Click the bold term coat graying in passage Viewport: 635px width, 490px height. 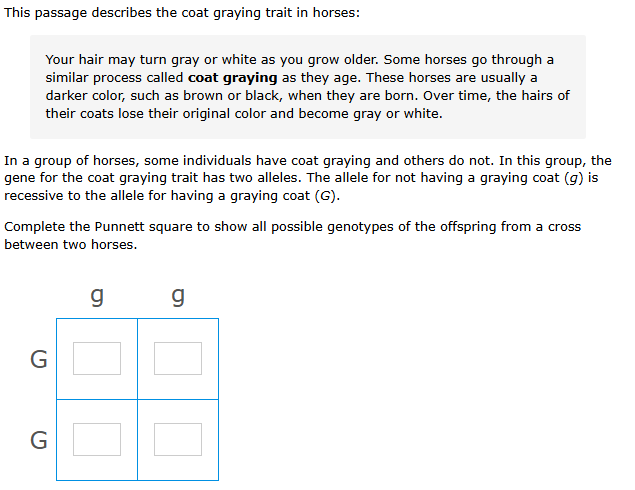(232, 78)
